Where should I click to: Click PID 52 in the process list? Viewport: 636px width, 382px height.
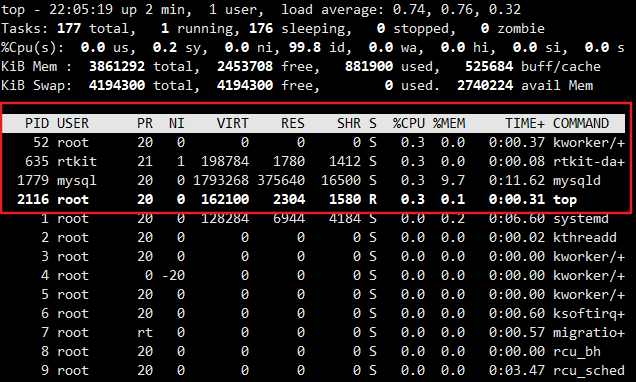point(41,142)
